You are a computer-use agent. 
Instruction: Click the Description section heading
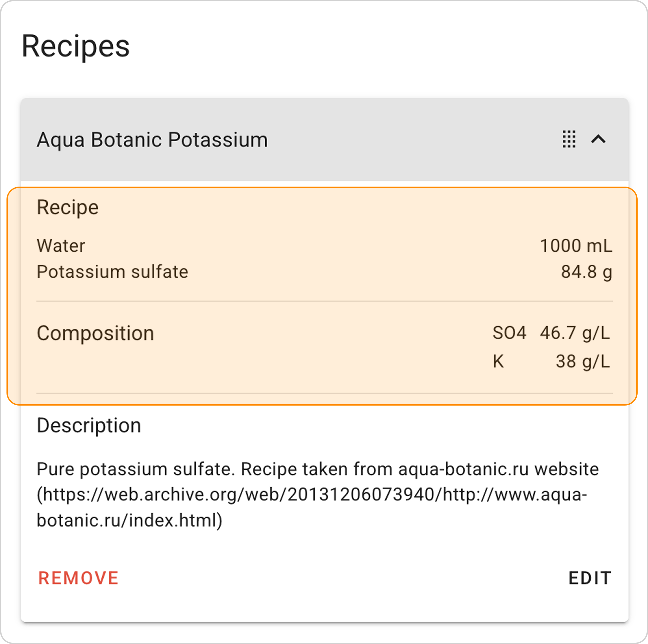pos(89,426)
